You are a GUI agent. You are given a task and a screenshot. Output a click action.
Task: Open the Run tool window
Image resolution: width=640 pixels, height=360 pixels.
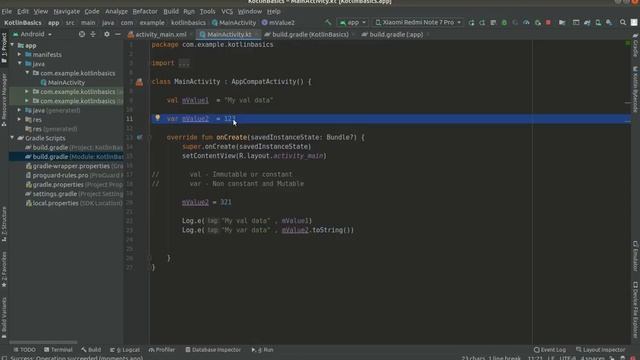pos(262,350)
